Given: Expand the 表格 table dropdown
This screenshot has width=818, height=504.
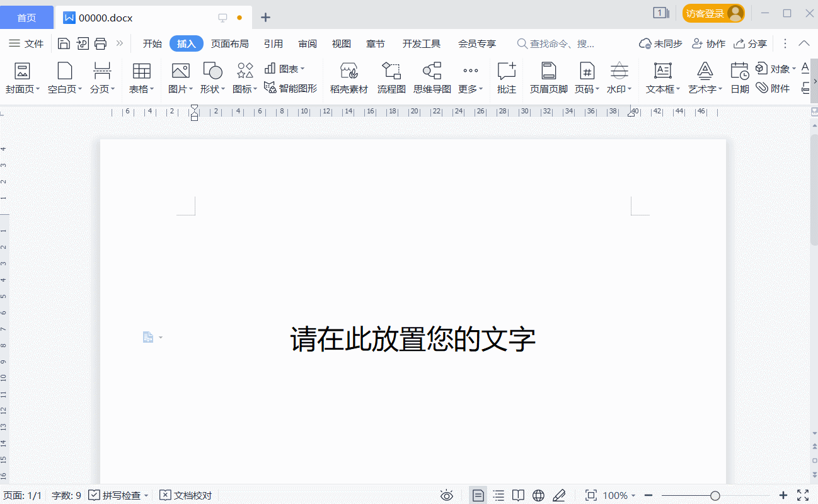Looking at the screenshot, I should [142, 89].
